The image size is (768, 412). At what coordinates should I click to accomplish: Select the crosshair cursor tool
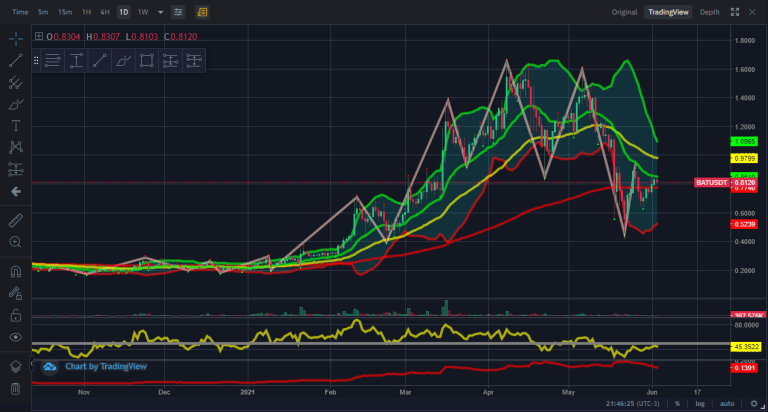click(x=16, y=39)
